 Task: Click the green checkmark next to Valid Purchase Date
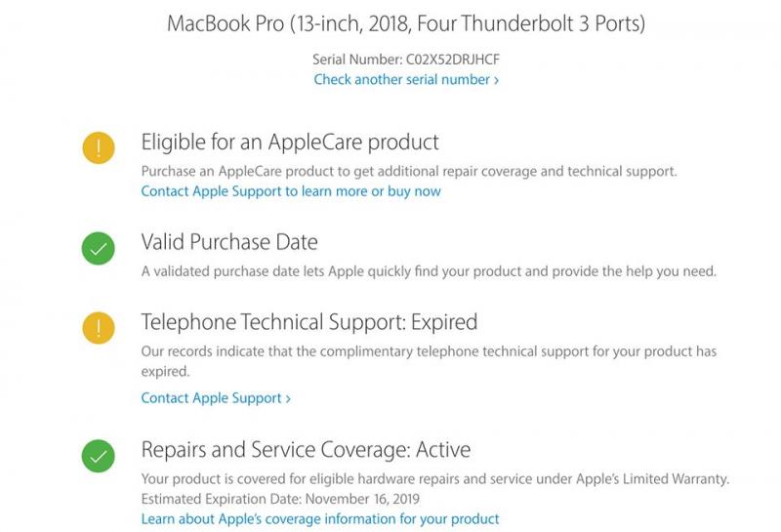pyautogui.click(x=99, y=248)
